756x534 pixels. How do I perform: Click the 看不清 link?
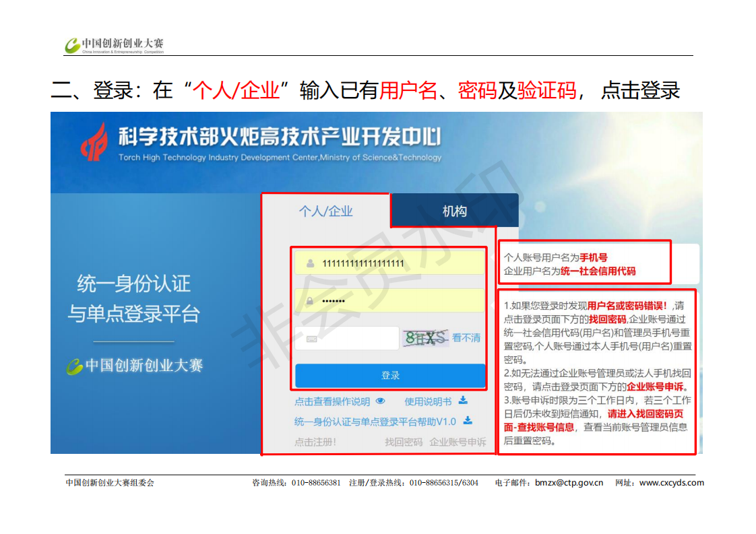click(x=466, y=338)
